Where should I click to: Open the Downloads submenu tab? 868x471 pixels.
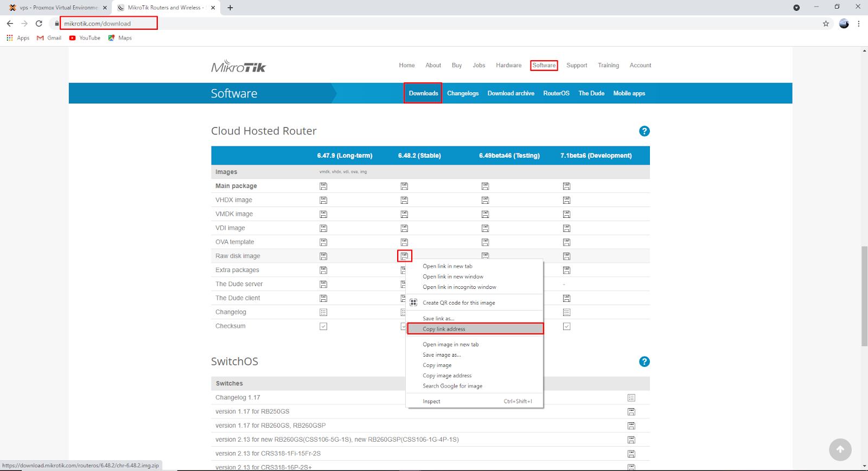[423, 93]
